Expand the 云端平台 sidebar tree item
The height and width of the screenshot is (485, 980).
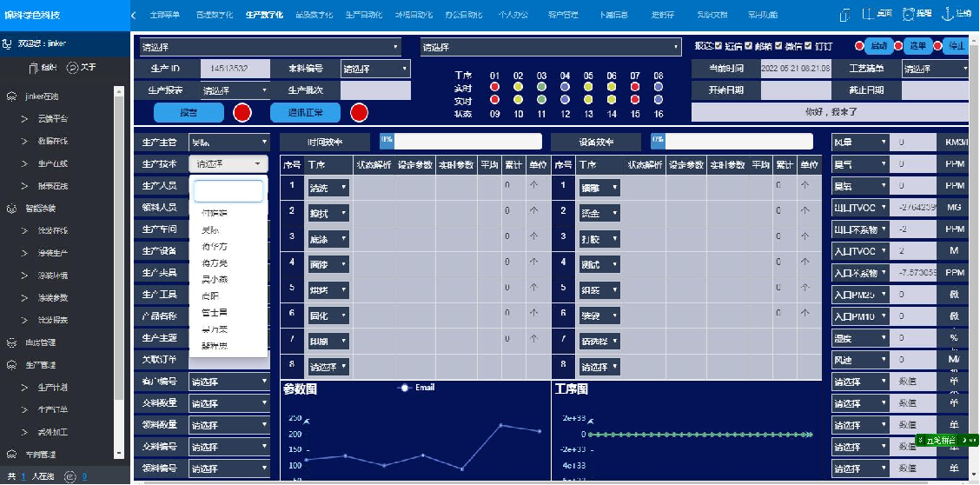52,118
